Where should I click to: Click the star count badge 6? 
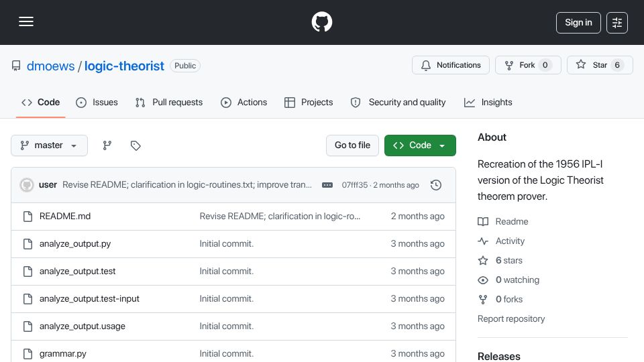pos(617,65)
